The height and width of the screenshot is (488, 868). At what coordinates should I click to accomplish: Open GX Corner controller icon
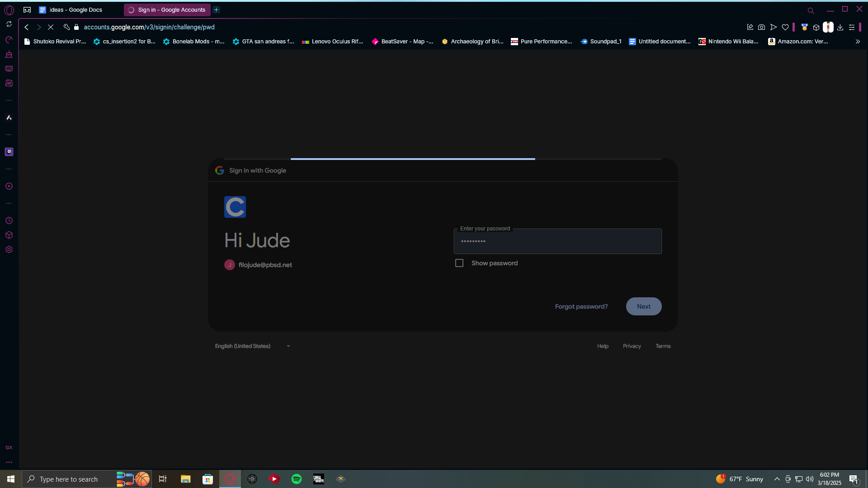tap(27, 10)
